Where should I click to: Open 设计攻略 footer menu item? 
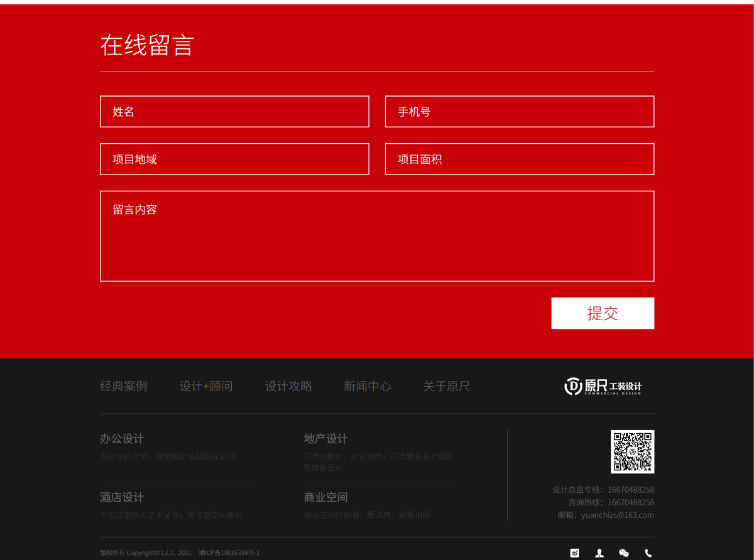pyautogui.click(x=288, y=386)
